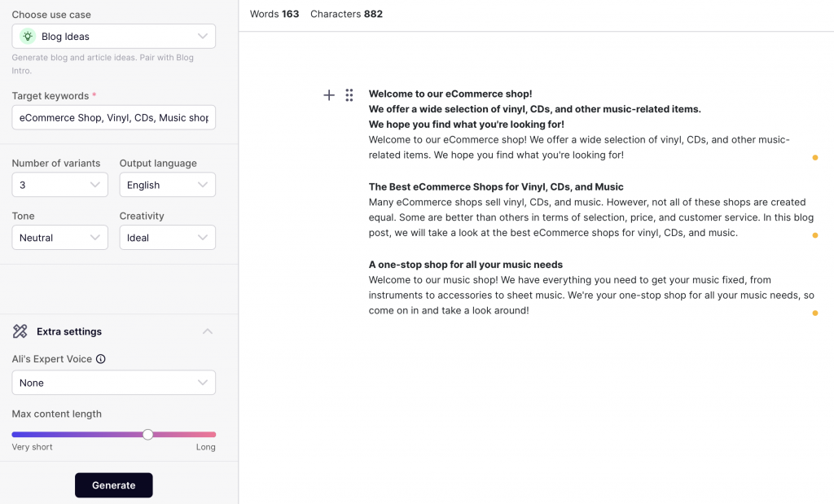Click the Extra settings tools icon
Viewport: 834px width, 504px height.
[20, 331]
